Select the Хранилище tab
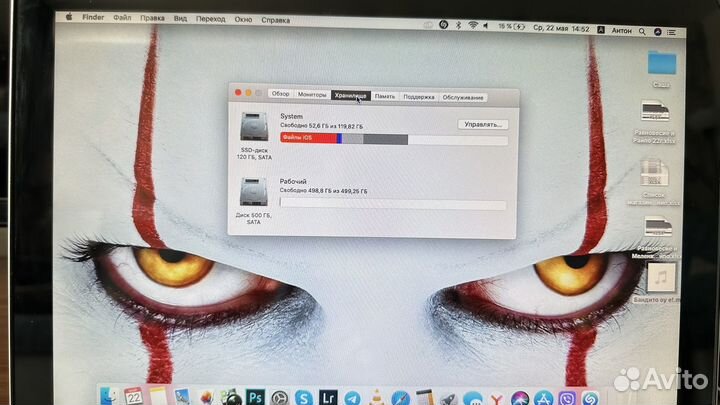Image resolution: width=720 pixels, height=405 pixels. 350,96
